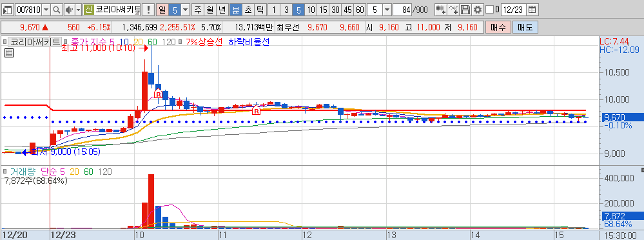
Task: Select the 초 (second) chart
Action: (248, 10)
